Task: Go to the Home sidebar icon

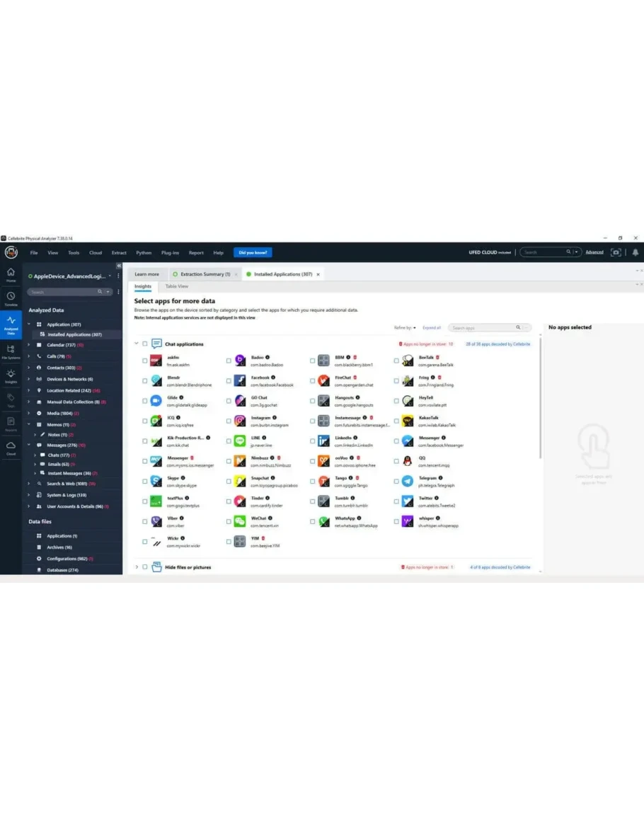Action: point(11,273)
